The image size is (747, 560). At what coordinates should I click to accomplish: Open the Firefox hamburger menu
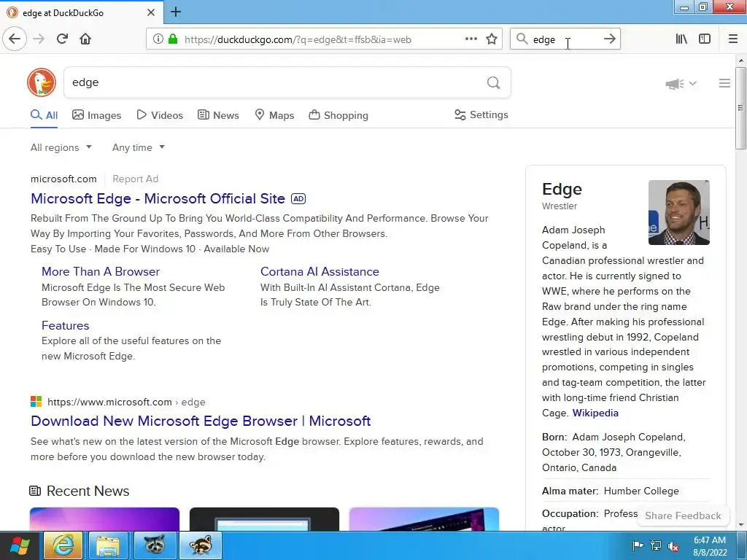click(x=733, y=39)
